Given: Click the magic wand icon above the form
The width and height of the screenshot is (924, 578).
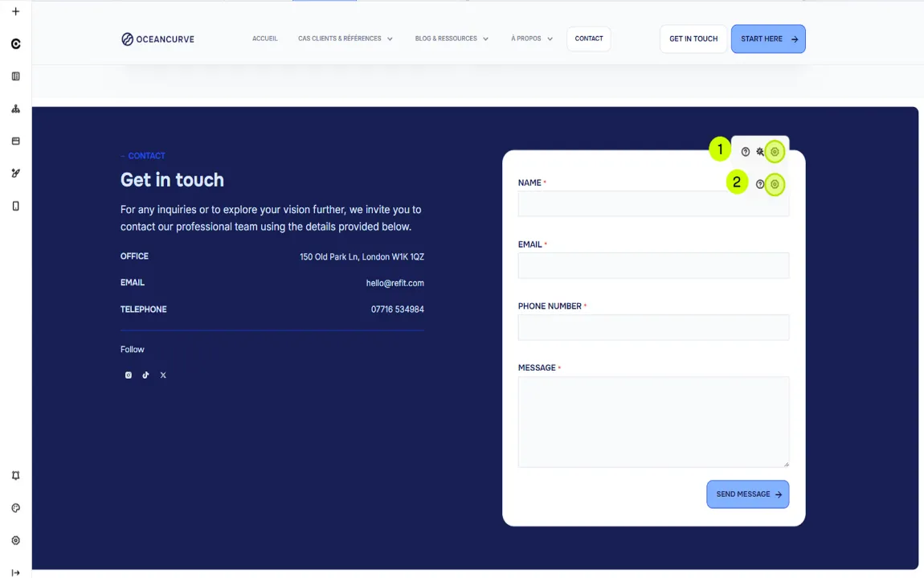Looking at the screenshot, I should [760, 152].
